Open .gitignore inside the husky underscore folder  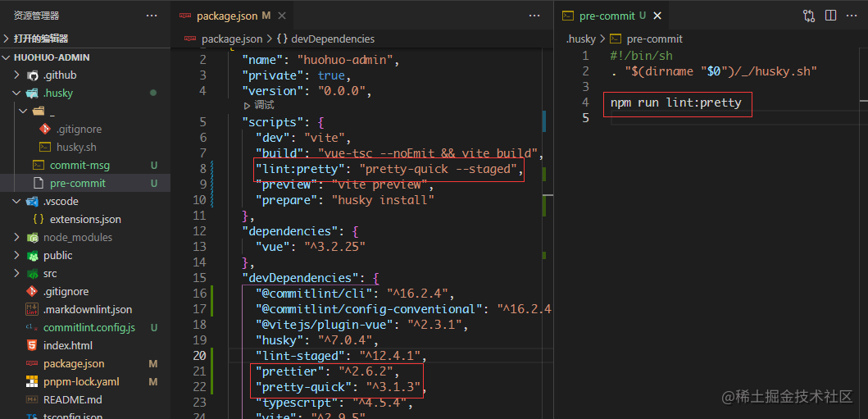(80, 129)
